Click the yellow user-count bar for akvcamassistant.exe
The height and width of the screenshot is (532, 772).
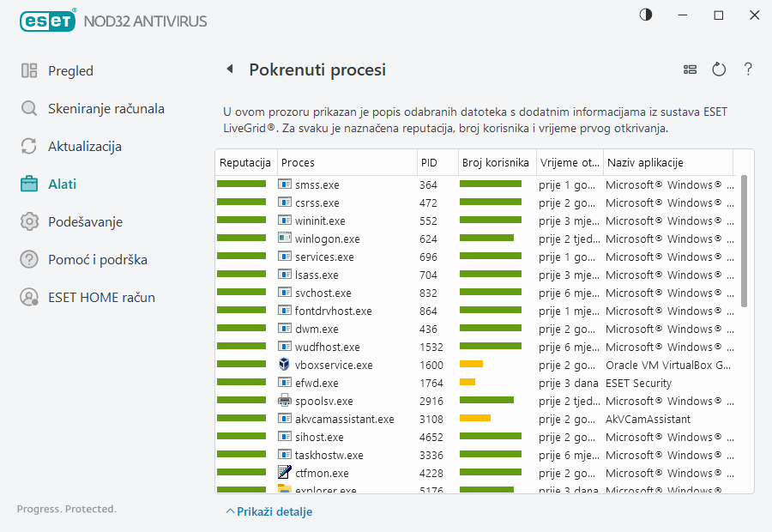pyautogui.click(x=475, y=419)
